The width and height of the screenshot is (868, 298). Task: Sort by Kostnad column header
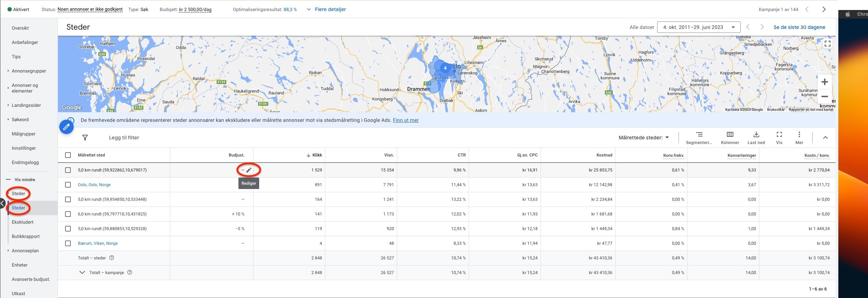[x=605, y=155]
